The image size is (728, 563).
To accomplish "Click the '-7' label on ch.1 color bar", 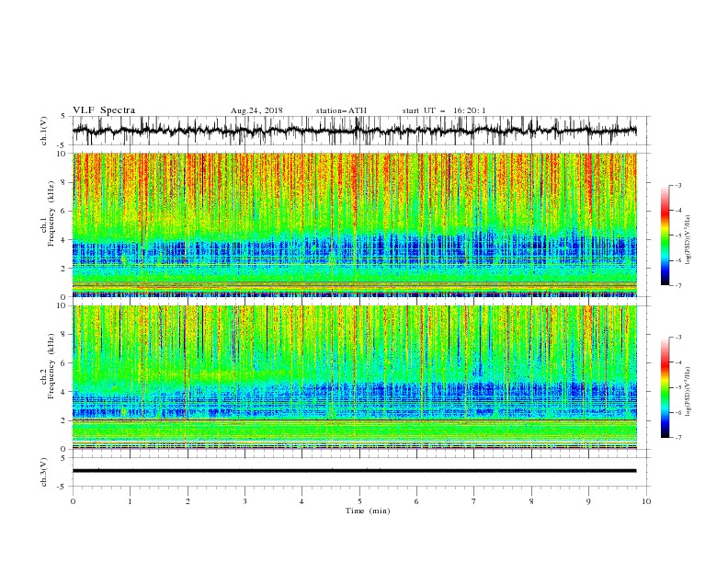I will point(678,285).
